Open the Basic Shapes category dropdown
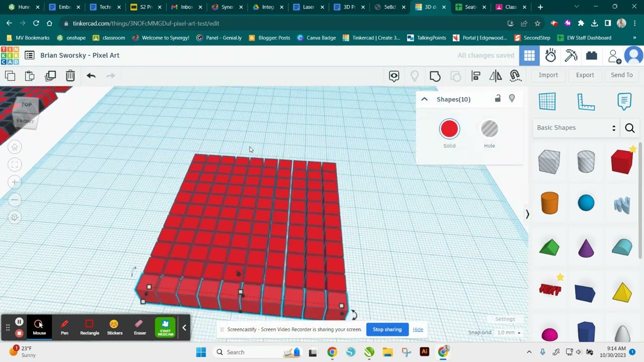 (x=576, y=128)
